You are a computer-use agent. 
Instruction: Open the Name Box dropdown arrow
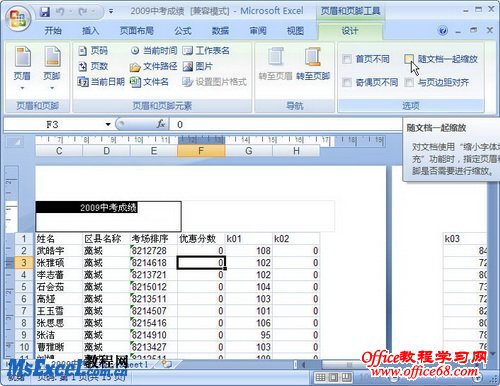coord(108,124)
